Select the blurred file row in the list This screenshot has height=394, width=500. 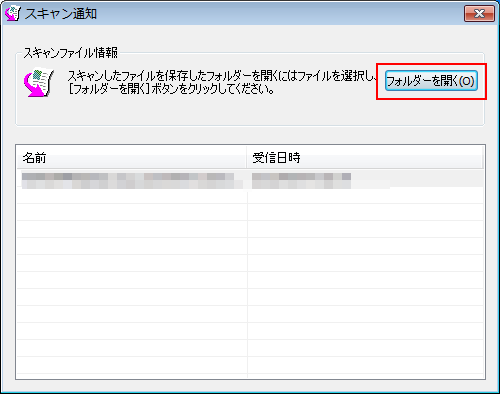pos(250,180)
